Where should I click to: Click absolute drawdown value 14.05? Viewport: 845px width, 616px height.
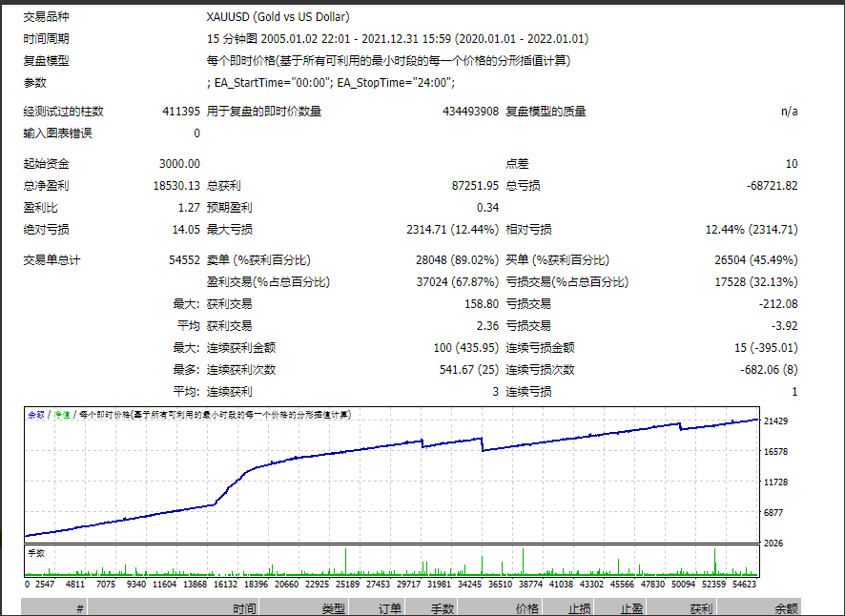186,230
